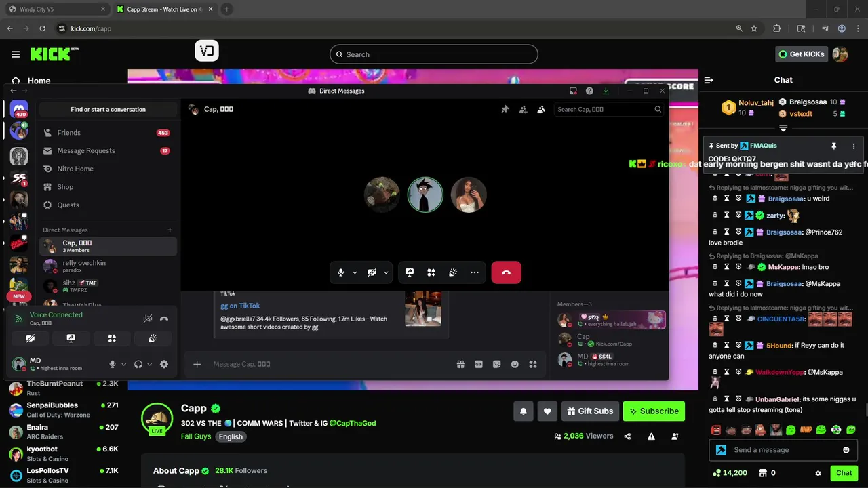Mute microphone in call controls

pos(341,272)
